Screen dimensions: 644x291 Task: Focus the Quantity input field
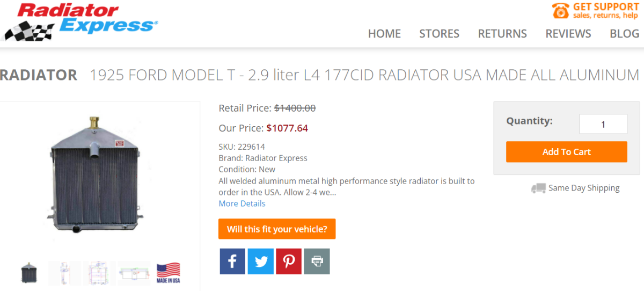pyautogui.click(x=603, y=124)
